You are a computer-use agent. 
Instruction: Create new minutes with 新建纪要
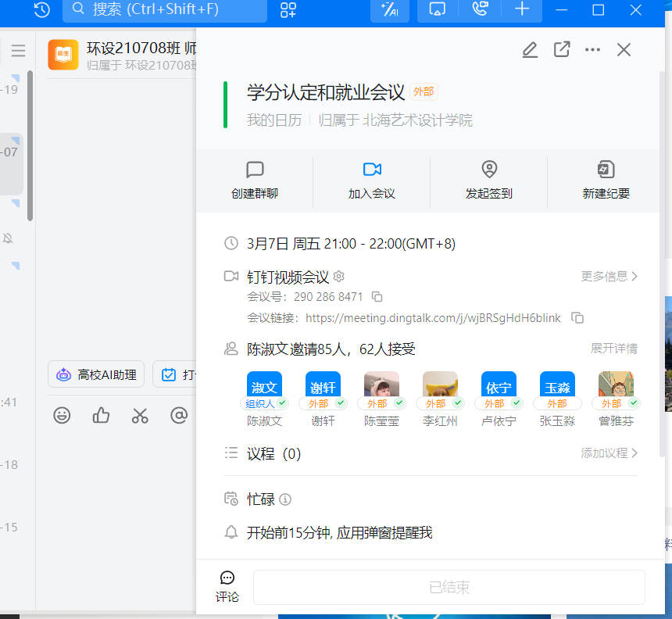click(606, 180)
